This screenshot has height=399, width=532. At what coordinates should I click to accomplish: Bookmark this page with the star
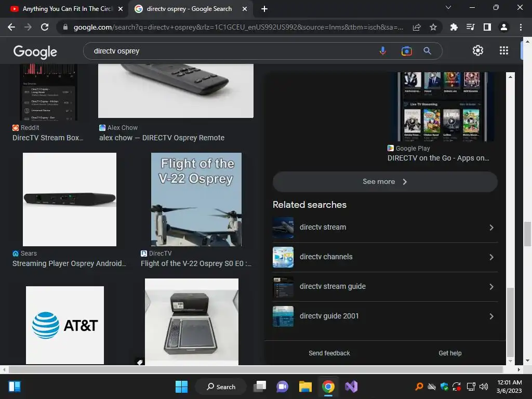(433, 27)
